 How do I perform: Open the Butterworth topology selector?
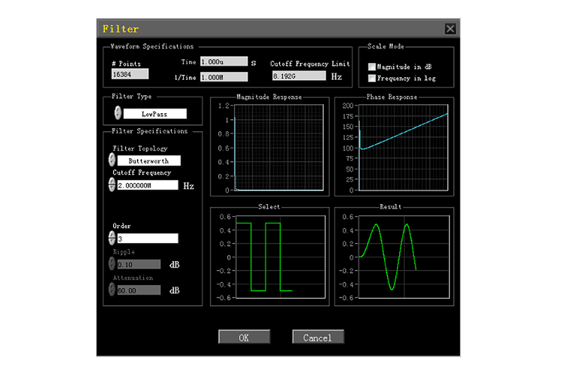click(149, 161)
